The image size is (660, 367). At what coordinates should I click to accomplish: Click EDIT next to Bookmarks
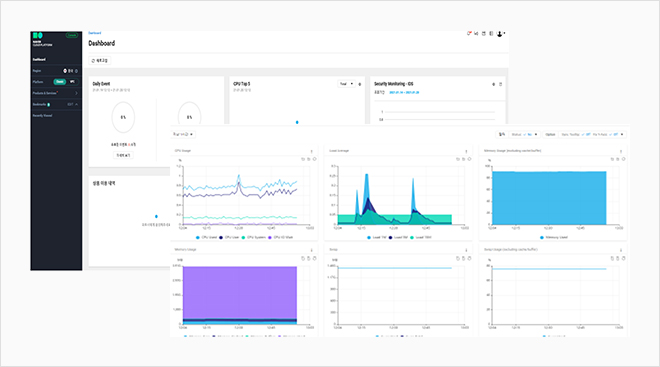[70, 104]
